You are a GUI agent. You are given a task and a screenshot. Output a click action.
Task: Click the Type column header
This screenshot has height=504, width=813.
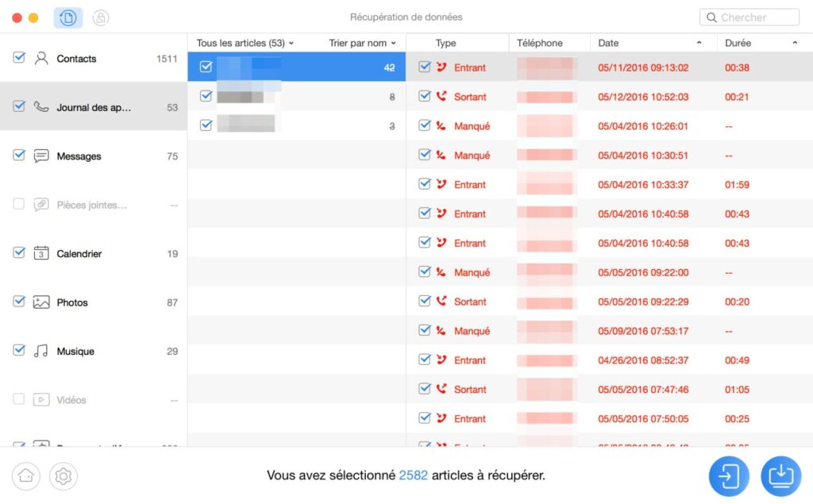point(446,43)
